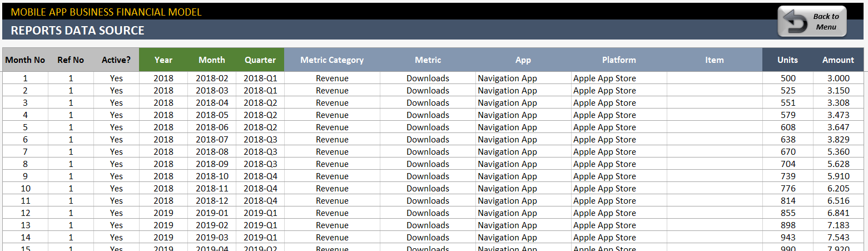Select the Amount cell 3.647

pyautogui.click(x=839, y=127)
